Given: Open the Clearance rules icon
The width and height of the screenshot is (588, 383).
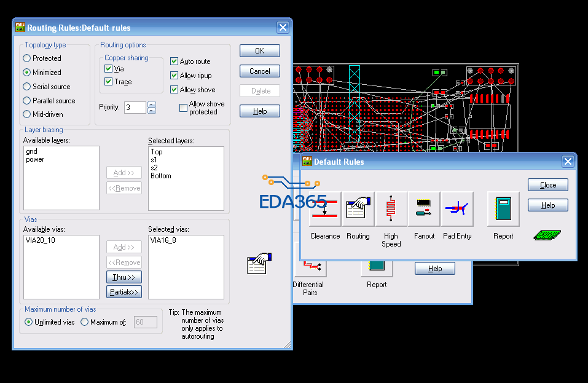Looking at the screenshot, I should point(325,209).
